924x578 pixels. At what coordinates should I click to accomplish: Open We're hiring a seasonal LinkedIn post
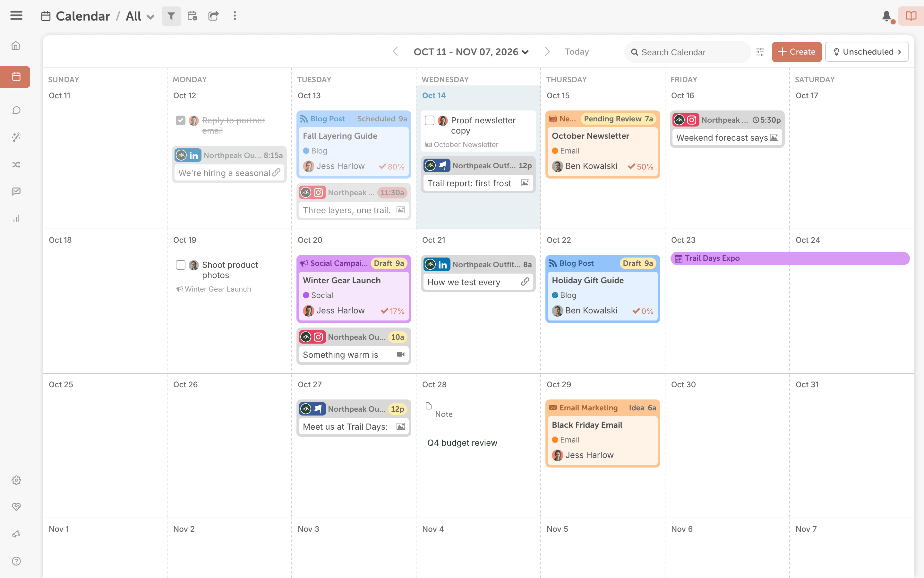pyautogui.click(x=229, y=164)
